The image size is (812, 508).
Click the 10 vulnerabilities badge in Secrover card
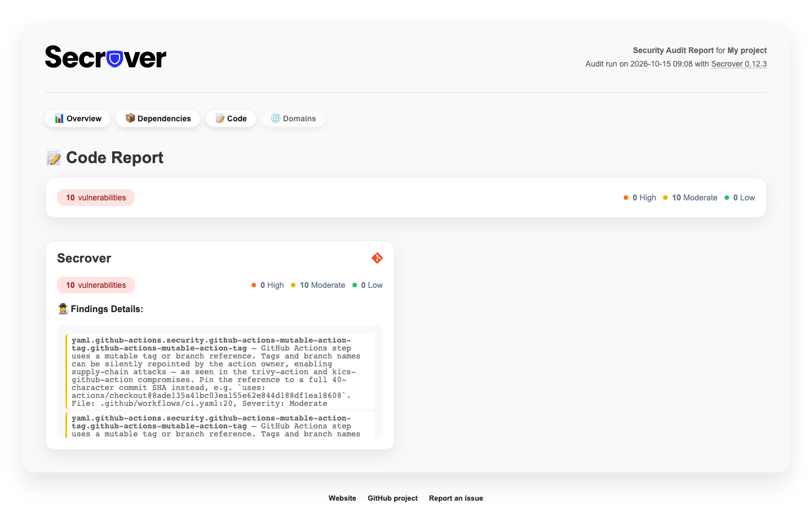point(96,285)
